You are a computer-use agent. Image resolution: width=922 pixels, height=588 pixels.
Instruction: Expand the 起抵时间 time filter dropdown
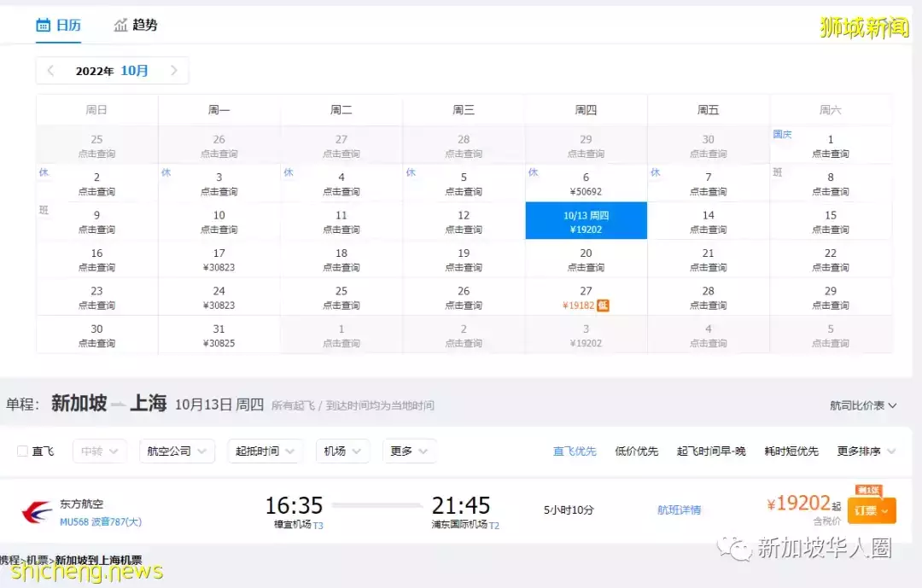tap(265, 451)
